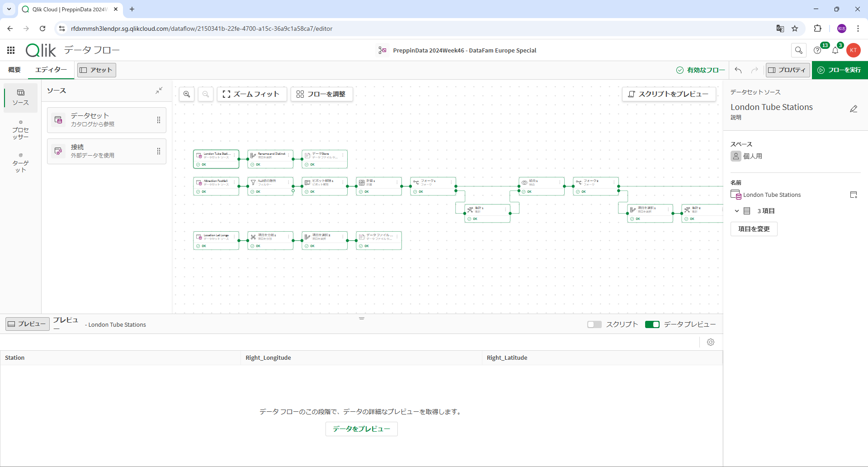Open the 接続 card options menu
This screenshot has width=868, height=467.
point(158,151)
